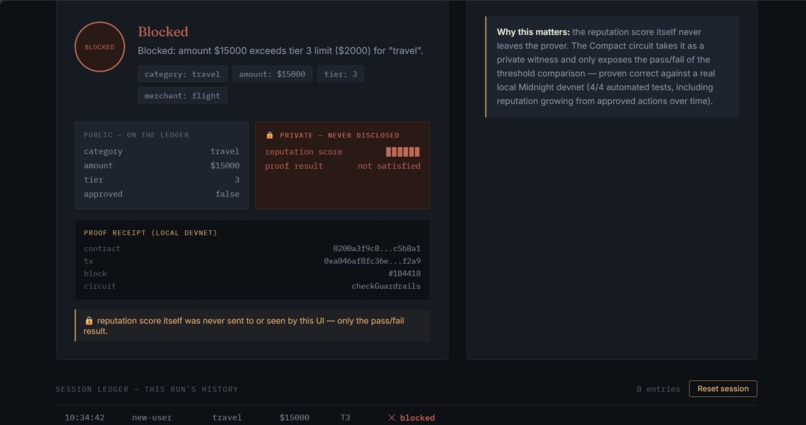The image size is (806, 425).
Task: Click the 'reputation score' label in private panel
Action: 303,152
